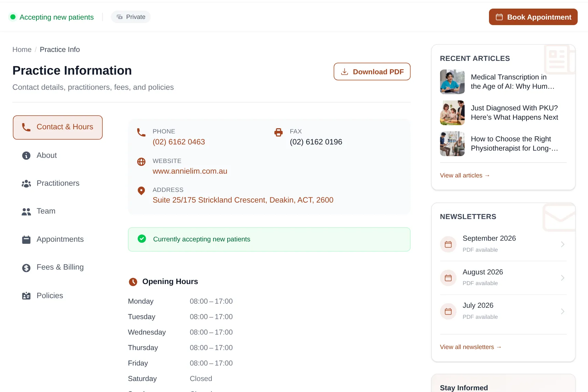Image resolution: width=588 pixels, height=392 pixels.
Task: Click the calendar icon next to Appointments
Action: (26, 240)
